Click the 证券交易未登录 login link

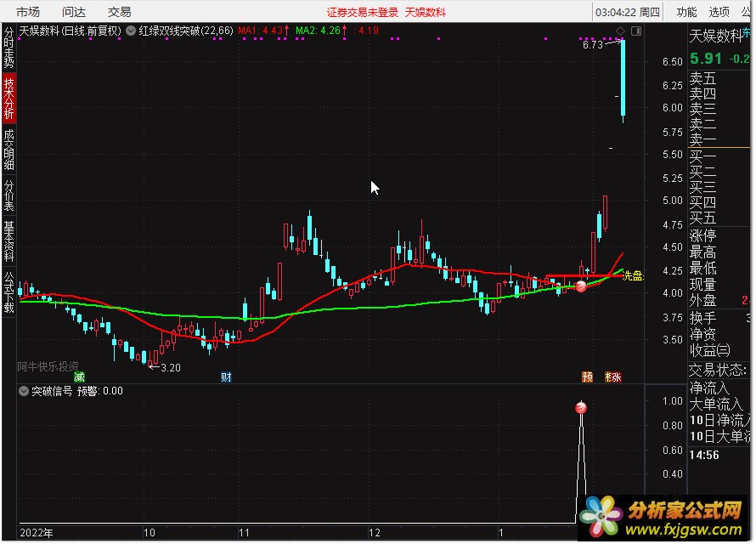pos(363,12)
